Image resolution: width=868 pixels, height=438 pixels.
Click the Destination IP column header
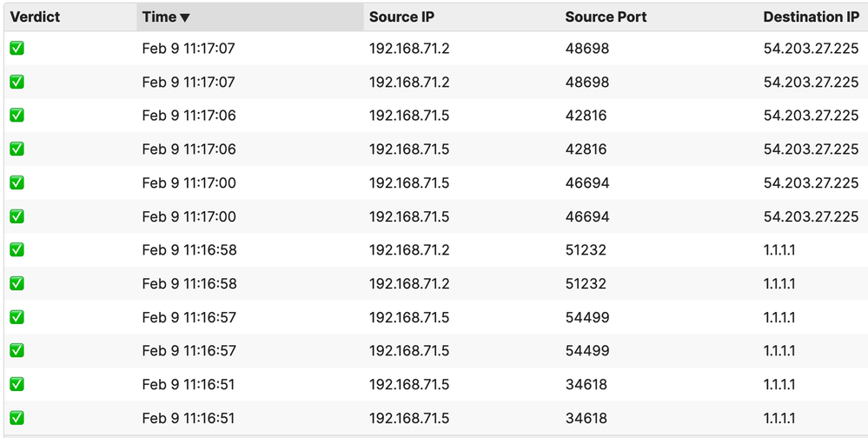(x=811, y=17)
